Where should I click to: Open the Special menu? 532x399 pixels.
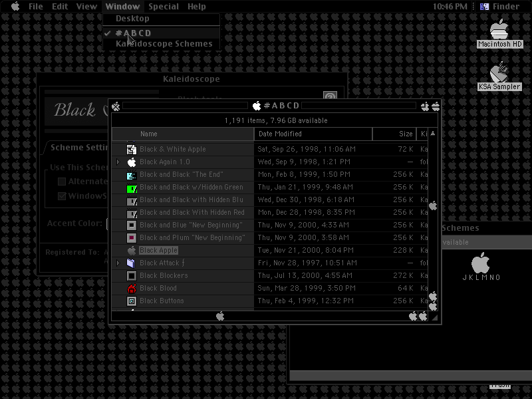(164, 7)
